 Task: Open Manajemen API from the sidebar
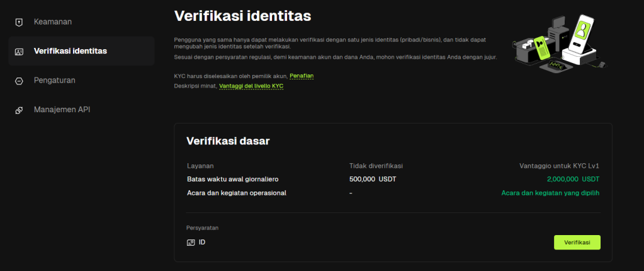click(62, 110)
